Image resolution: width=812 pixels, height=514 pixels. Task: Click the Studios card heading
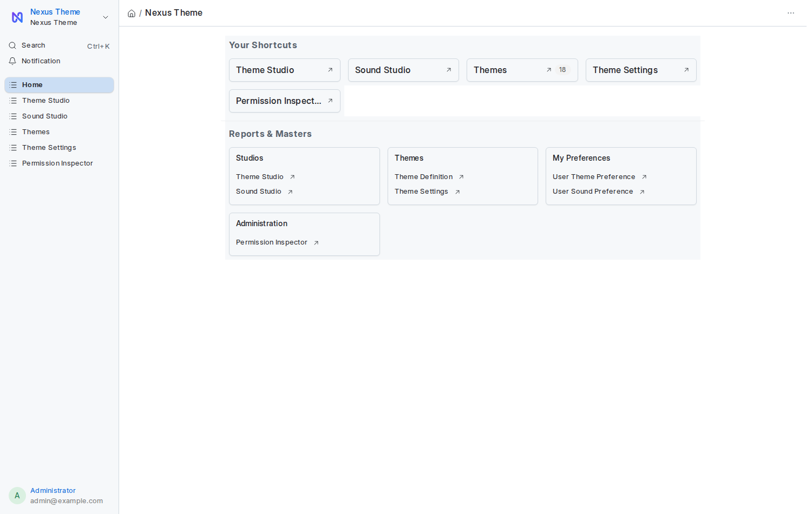click(x=250, y=158)
